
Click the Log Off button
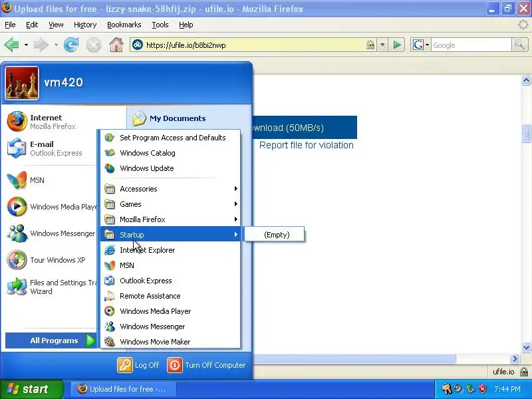point(138,365)
